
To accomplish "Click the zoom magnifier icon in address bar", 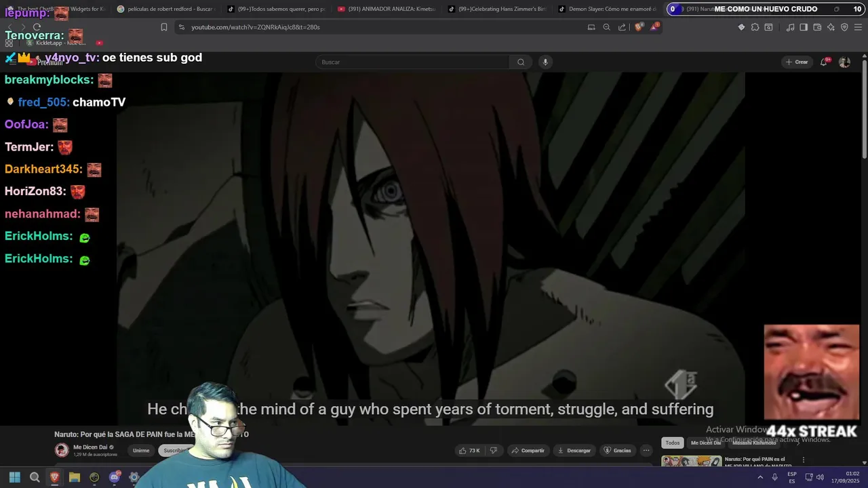I will 606,27.
